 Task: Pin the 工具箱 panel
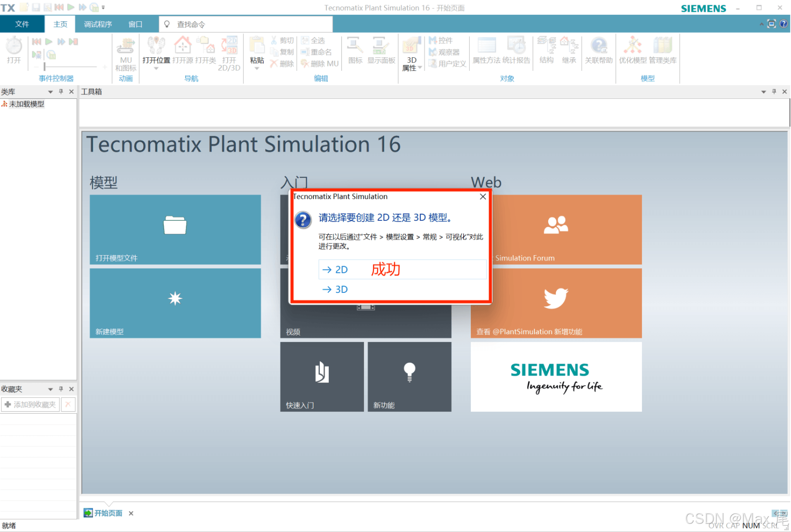774,92
